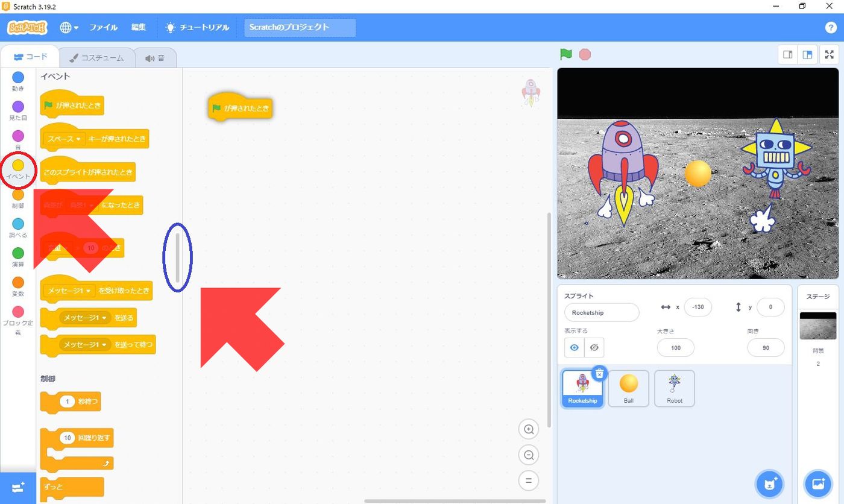Image resolution: width=844 pixels, height=504 pixels.
Task: Open the help question mark icon
Action: [830, 28]
